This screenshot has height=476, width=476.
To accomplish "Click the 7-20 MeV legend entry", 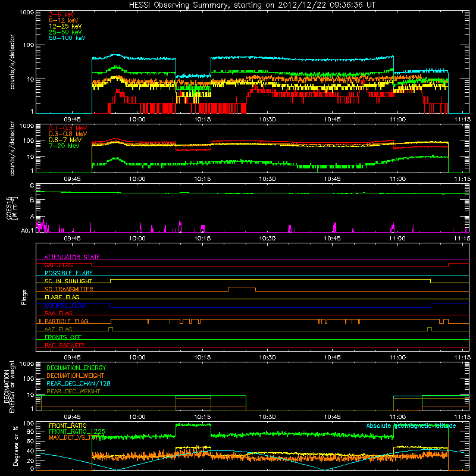I will coord(64,146).
